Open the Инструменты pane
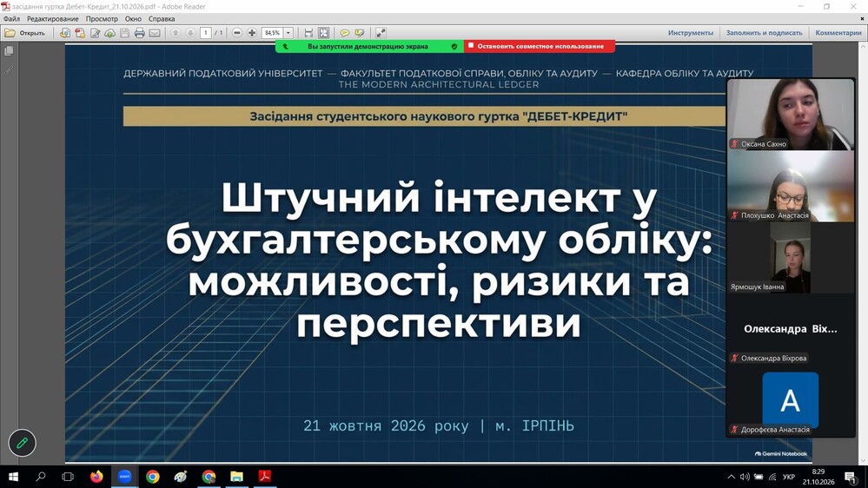Screen dimensions: 868x488 click(690, 33)
